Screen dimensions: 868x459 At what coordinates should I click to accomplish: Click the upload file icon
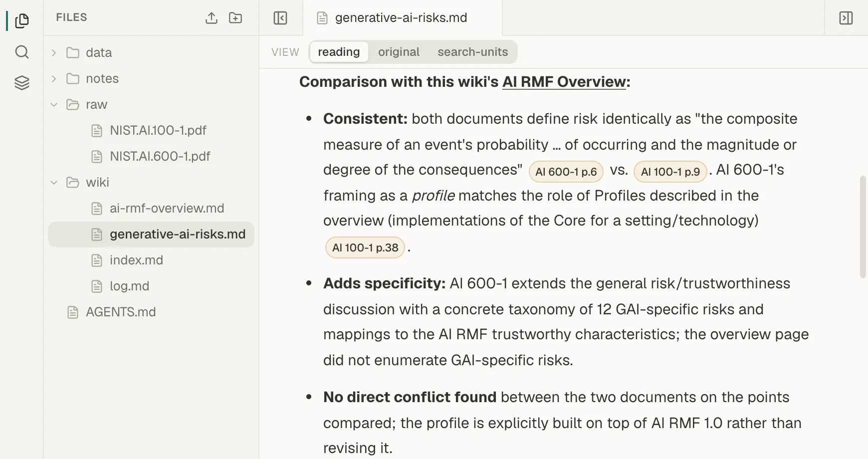point(212,18)
